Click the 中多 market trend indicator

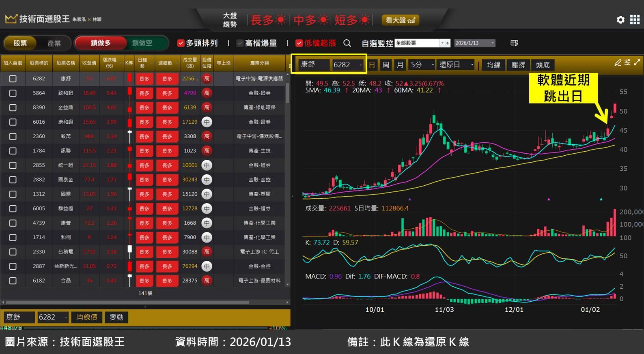click(x=311, y=20)
